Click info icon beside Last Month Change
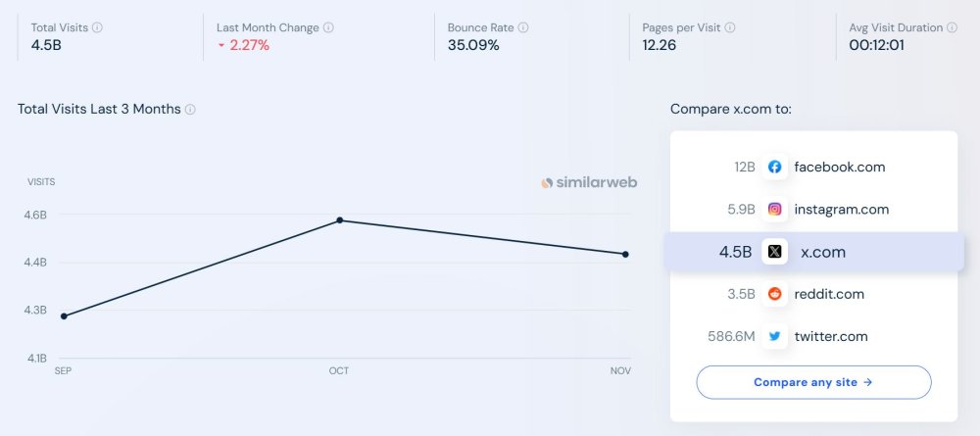This screenshot has height=436, width=980. click(x=328, y=27)
